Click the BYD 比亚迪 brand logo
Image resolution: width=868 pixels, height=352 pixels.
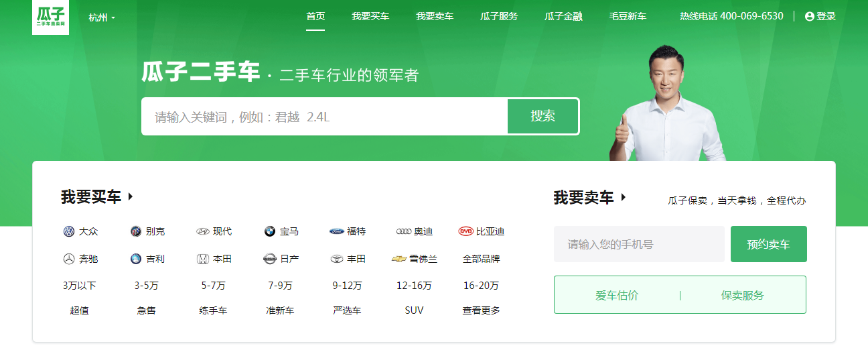pyautogui.click(x=465, y=231)
